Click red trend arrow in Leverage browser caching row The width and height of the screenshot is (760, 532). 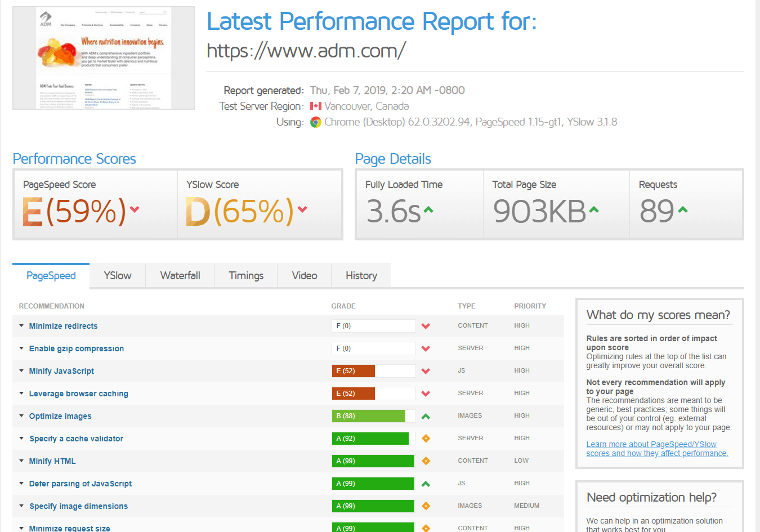click(426, 394)
